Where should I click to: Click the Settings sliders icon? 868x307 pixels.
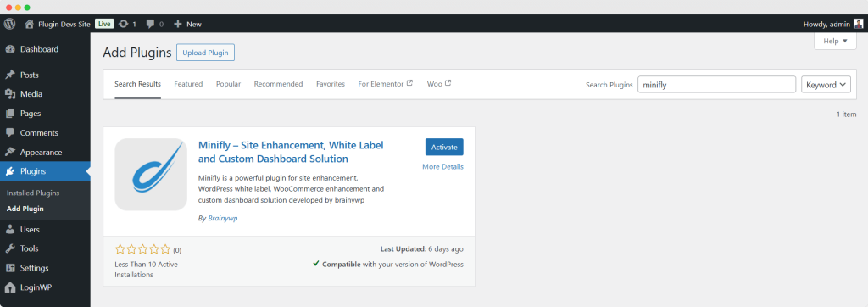coord(10,268)
